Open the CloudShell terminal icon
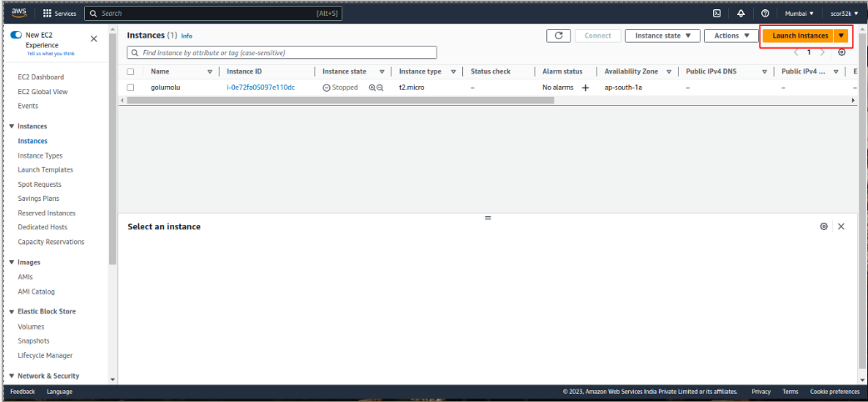The image size is (868, 402). click(716, 13)
